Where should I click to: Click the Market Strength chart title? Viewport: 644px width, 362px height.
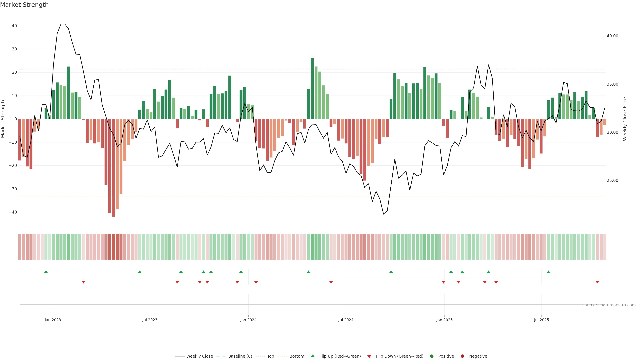[x=24, y=5]
